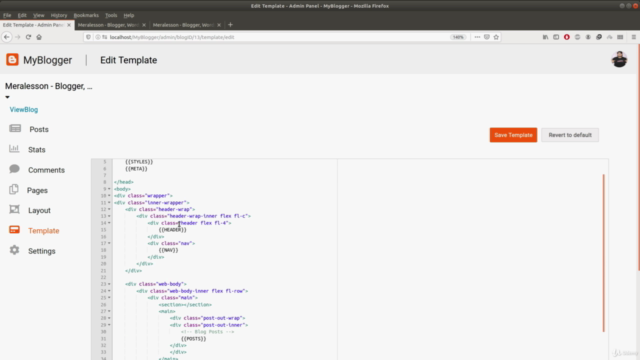The image size is (640, 360).
Task: Open Stats in the sidebar
Action: (x=37, y=150)
